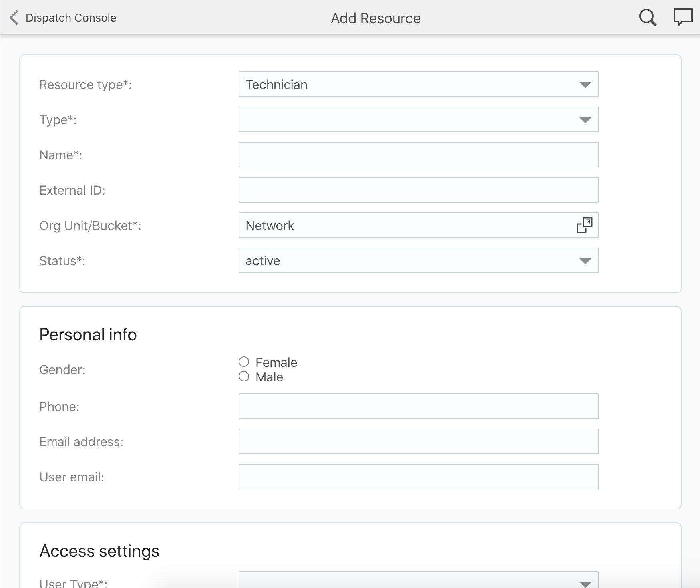
Task: Click the Phone input field
Action: [x=418, y=406]
